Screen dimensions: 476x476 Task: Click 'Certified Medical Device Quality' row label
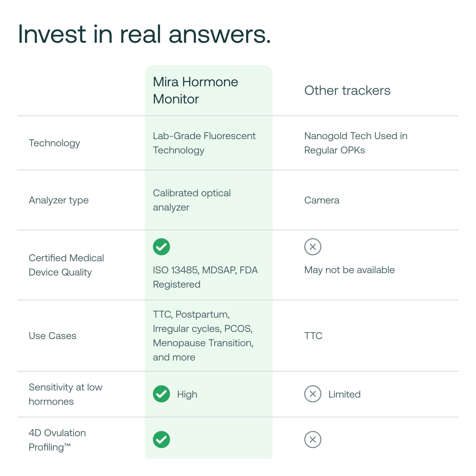[x=66, y=265]
